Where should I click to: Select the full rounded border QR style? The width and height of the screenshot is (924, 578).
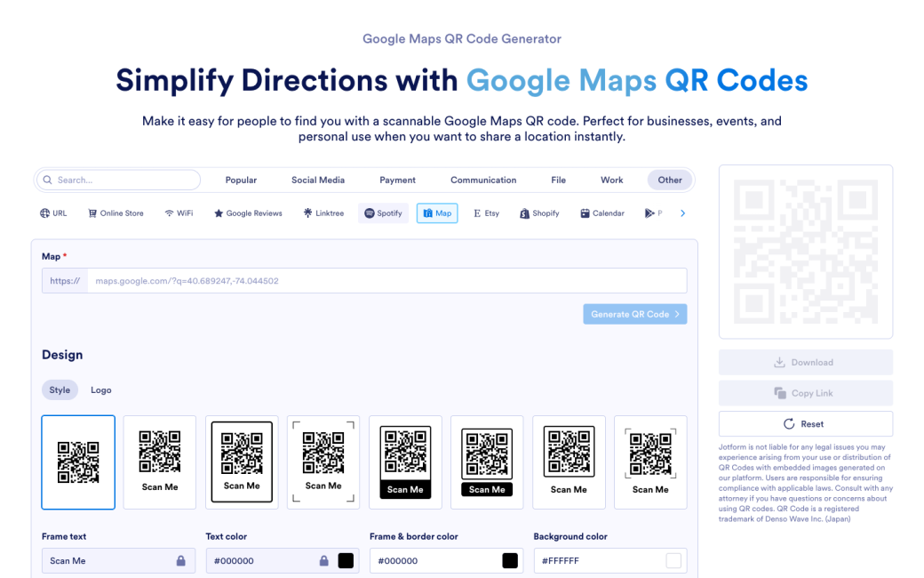tap(242, 462)
